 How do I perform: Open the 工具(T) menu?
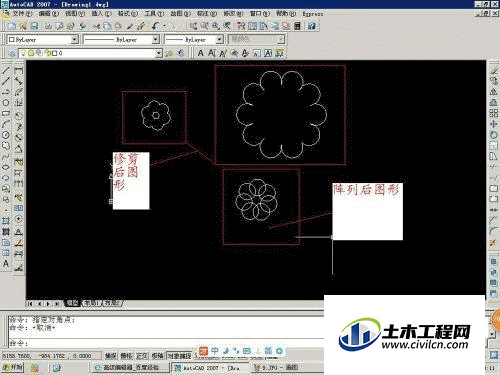point(154,14)
